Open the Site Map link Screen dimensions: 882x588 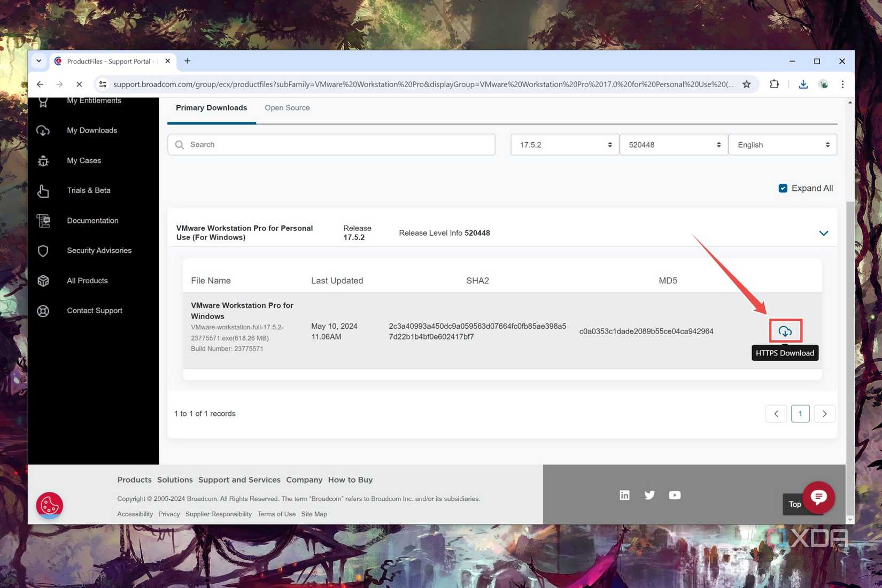point(314,514)
